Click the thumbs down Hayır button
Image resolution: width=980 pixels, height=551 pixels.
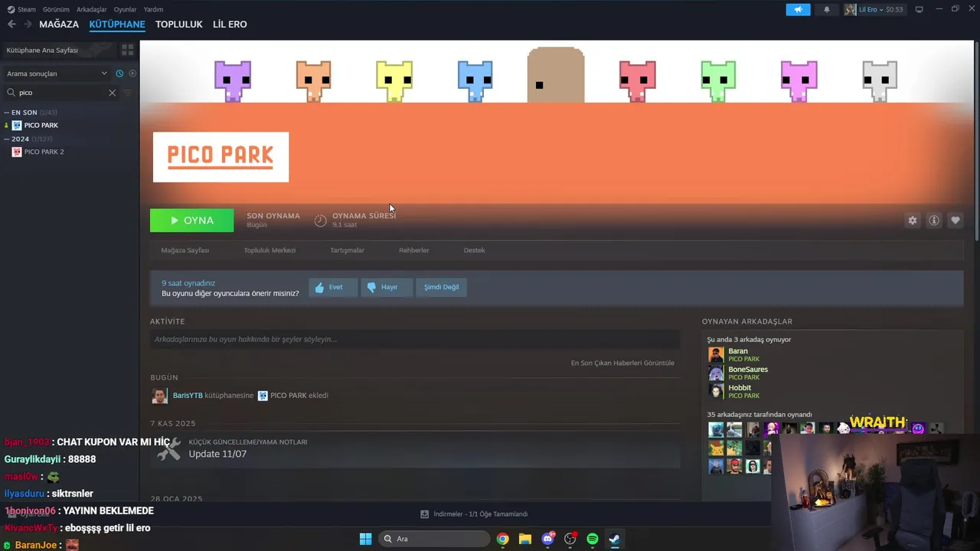[386, 287]
